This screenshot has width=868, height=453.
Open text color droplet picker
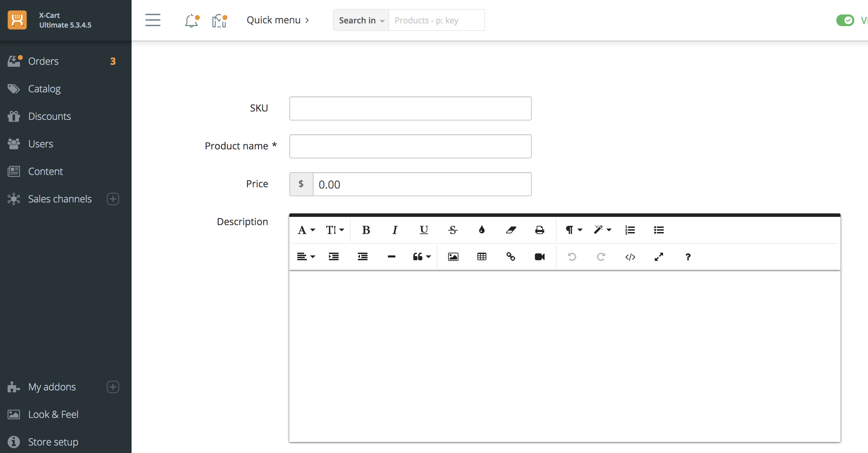[482, 230]
